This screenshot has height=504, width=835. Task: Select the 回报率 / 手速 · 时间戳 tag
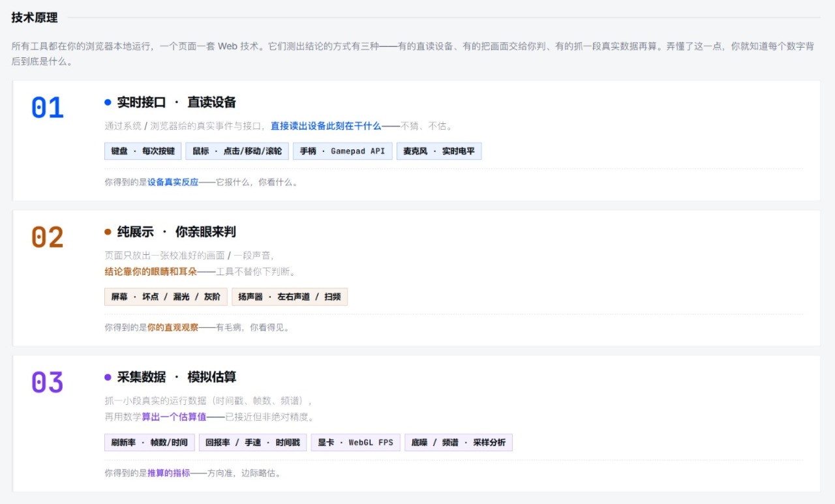(x=253, y=443)
